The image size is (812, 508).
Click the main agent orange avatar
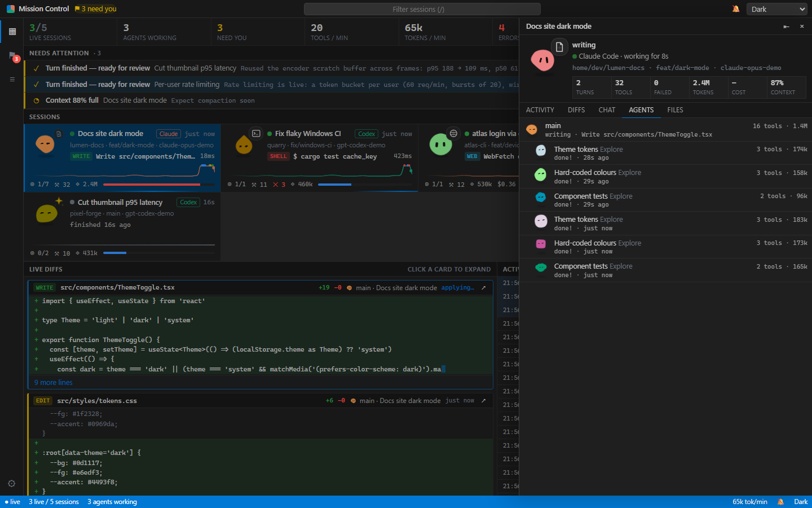coord(531,129)
